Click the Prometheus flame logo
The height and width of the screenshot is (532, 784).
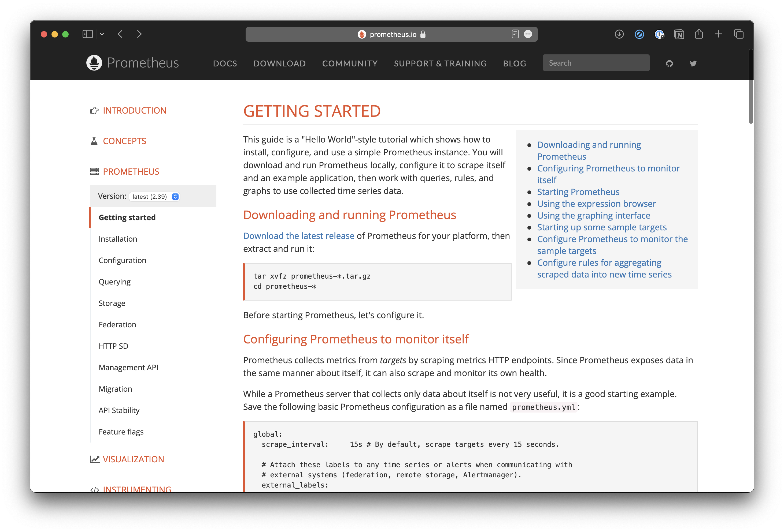[x=94, y=63]
